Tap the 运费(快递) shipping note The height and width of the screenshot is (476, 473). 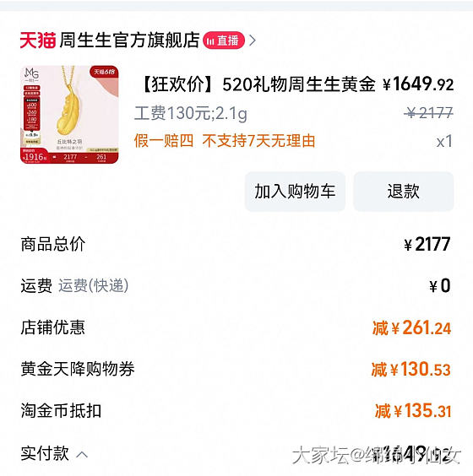point(94,285)
